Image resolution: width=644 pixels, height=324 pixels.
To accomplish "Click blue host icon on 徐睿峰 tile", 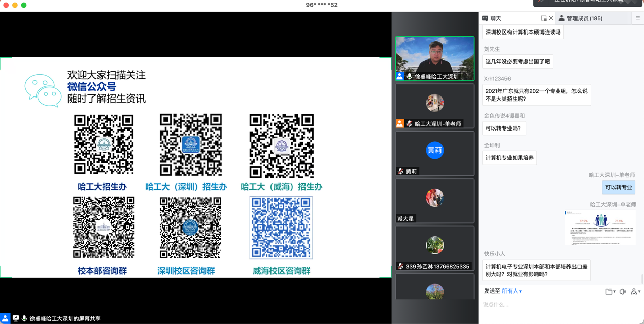I will (400, 77).
